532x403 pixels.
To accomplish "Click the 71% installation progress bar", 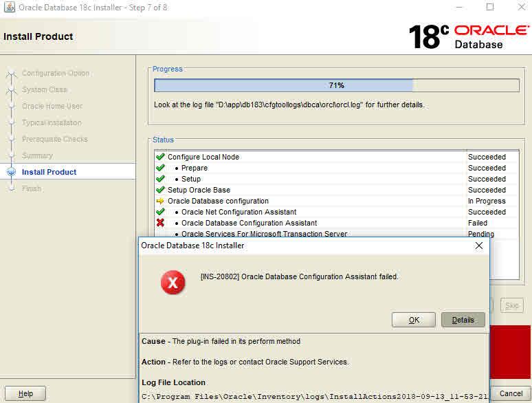I will point(336,85).
